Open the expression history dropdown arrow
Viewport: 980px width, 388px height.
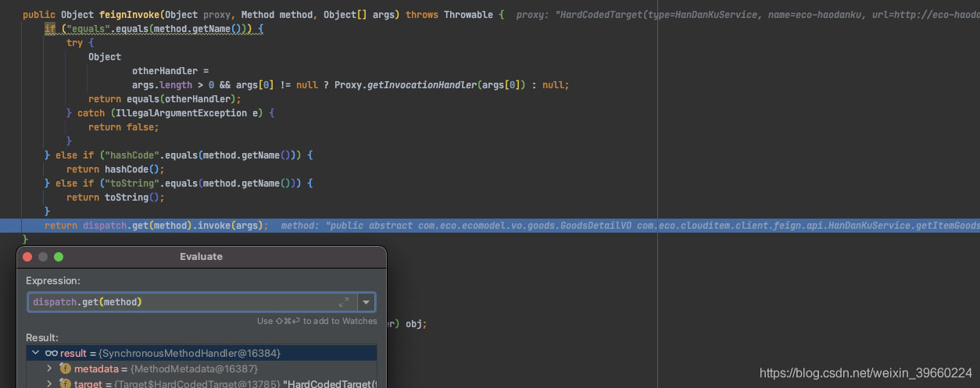pos(366,302)
